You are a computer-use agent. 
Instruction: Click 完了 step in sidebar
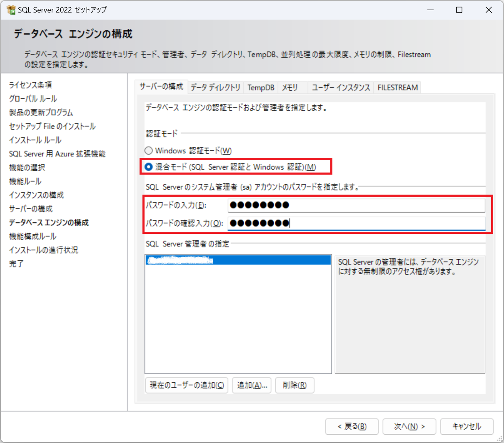point(16,264)
